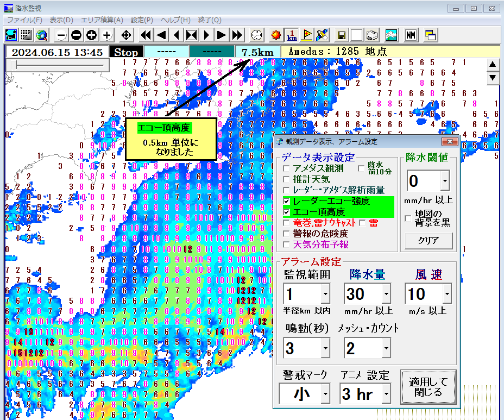Click the bold black plus circle icon
The width and height of the screenshot is (504, 420).
pos(92,35)
